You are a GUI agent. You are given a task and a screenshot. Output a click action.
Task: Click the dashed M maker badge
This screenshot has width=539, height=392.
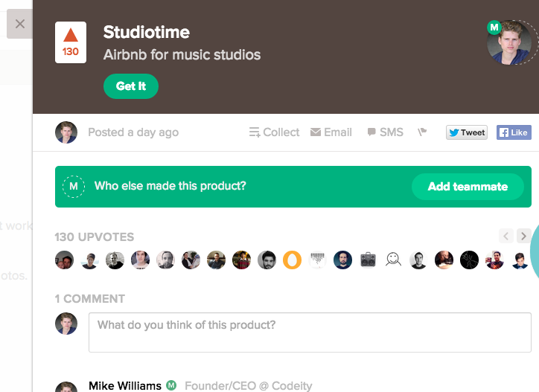pos(74,187)
